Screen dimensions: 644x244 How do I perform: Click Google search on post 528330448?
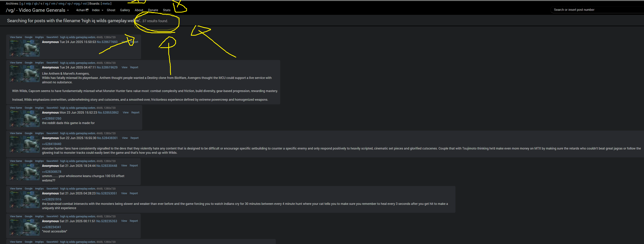point(29,161)
